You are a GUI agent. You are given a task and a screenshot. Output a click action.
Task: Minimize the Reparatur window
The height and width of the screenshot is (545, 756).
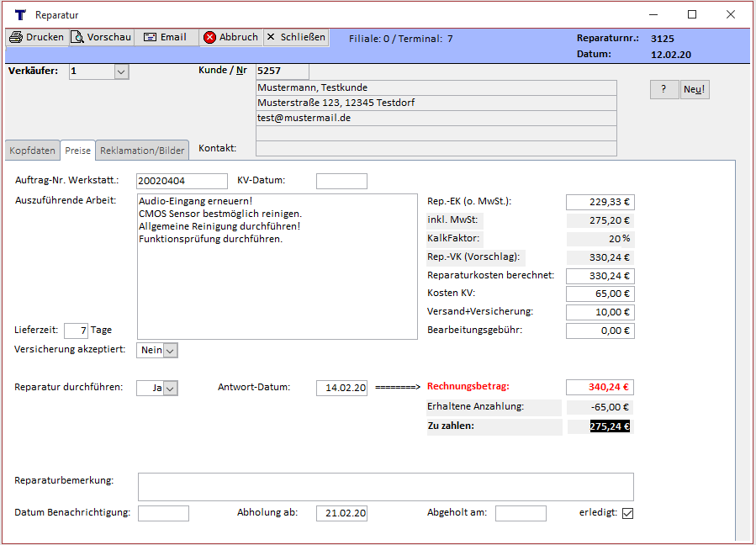coord(653,15)
